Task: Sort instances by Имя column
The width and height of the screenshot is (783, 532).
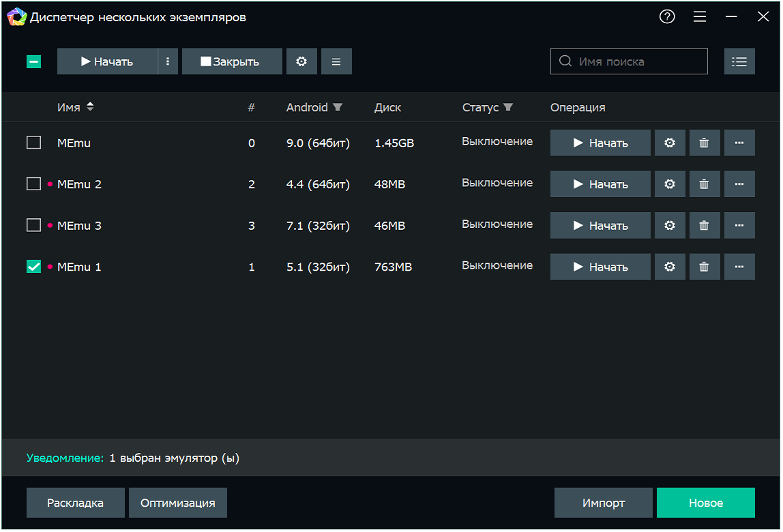Action: pos(90,107)
